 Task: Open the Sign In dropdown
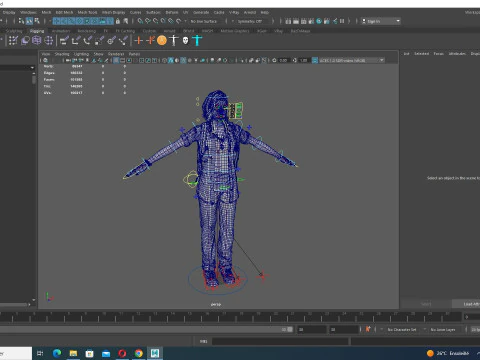pos(381,21)
